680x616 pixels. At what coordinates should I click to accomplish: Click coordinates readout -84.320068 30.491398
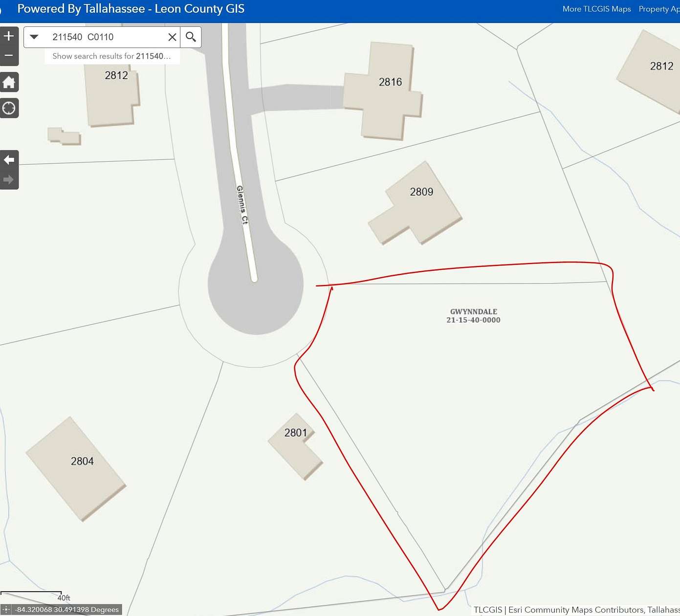[67, 610]
